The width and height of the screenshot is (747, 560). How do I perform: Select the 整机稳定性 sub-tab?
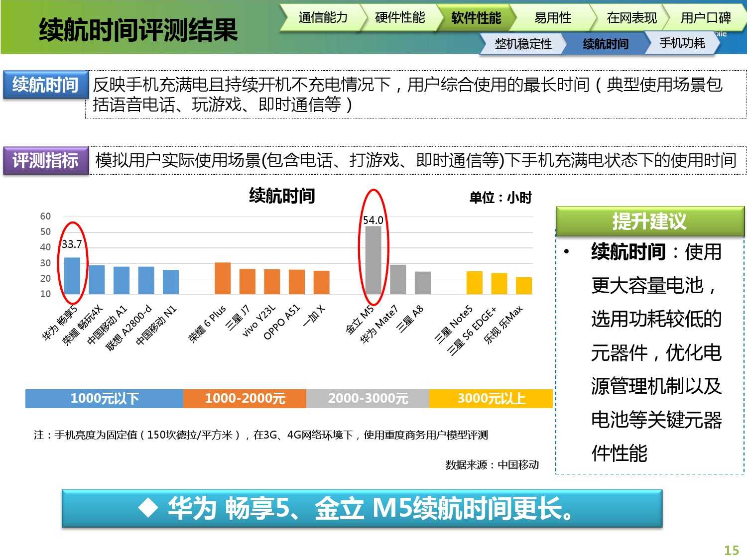pyautogui.click(x=523, y=44)
